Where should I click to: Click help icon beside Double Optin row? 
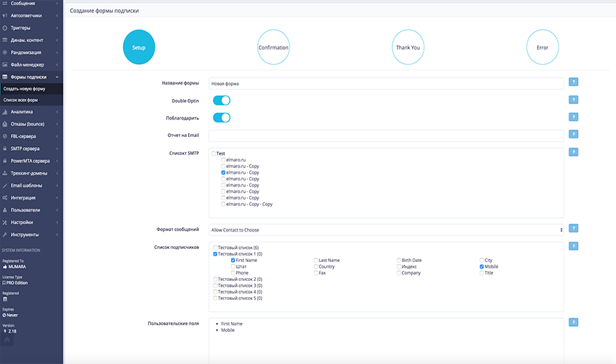(x=574, y=100)
